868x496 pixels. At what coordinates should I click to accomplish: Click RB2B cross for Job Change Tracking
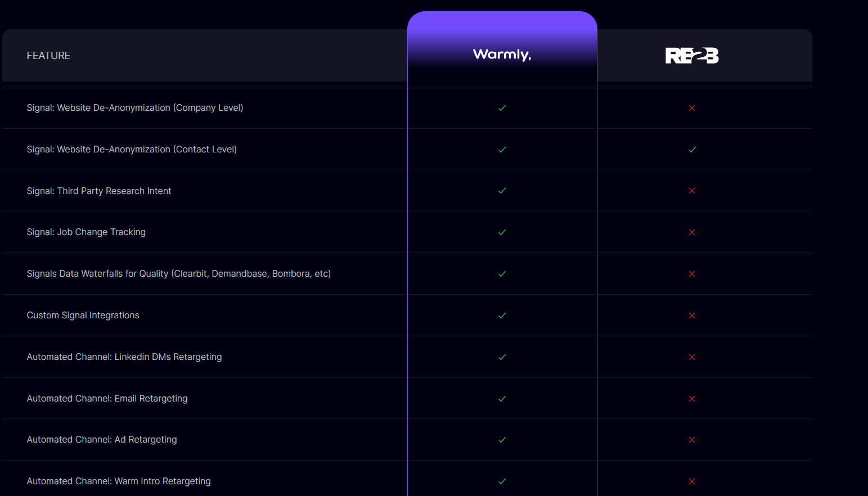click(x=692, y=232)
